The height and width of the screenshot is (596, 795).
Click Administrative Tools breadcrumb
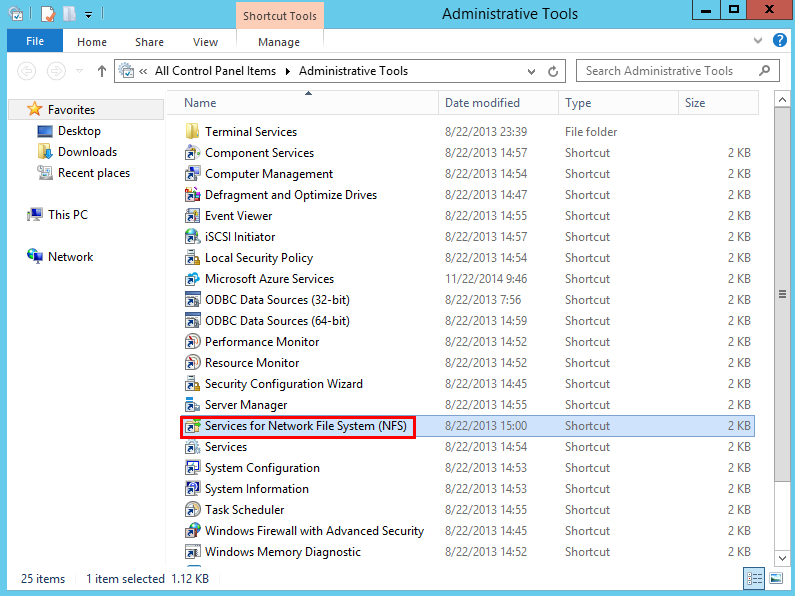click(353, 71)
